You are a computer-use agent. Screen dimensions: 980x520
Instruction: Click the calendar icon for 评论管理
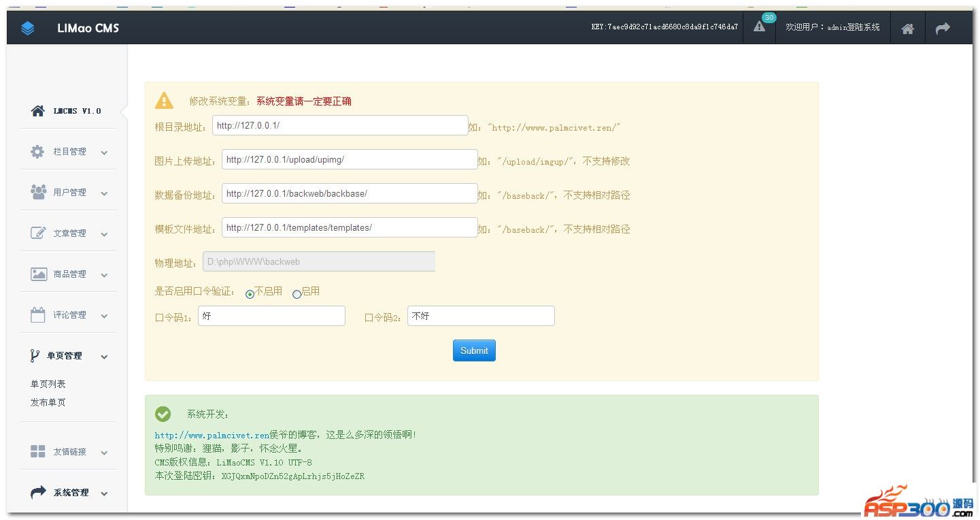tap(38, 314)
